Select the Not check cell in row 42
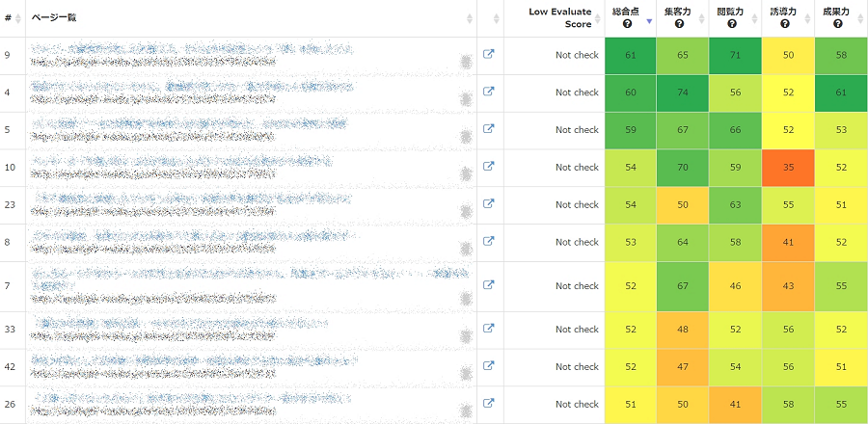The width and height of the screenshot is (868, 424). [x=576, y=366]
